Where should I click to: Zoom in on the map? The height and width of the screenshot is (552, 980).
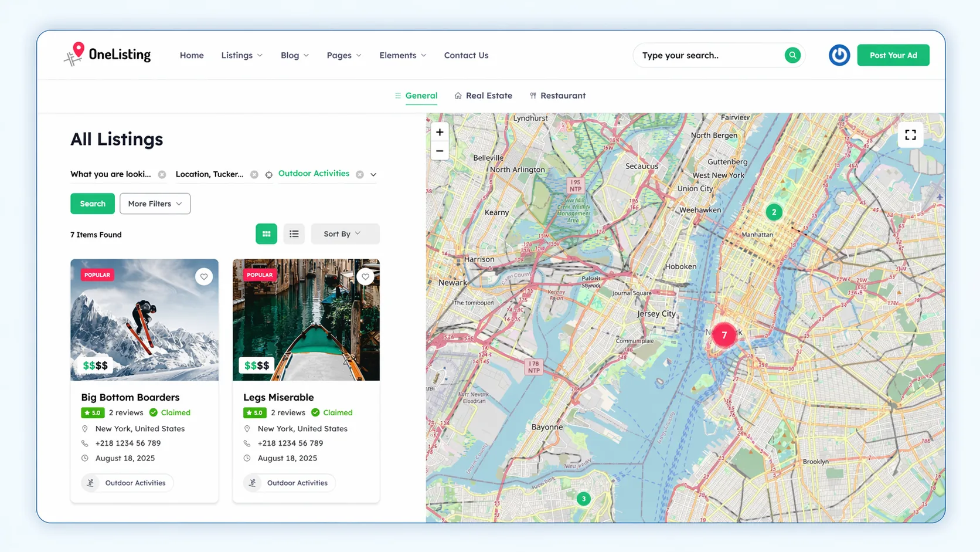[x=440, y=133]
